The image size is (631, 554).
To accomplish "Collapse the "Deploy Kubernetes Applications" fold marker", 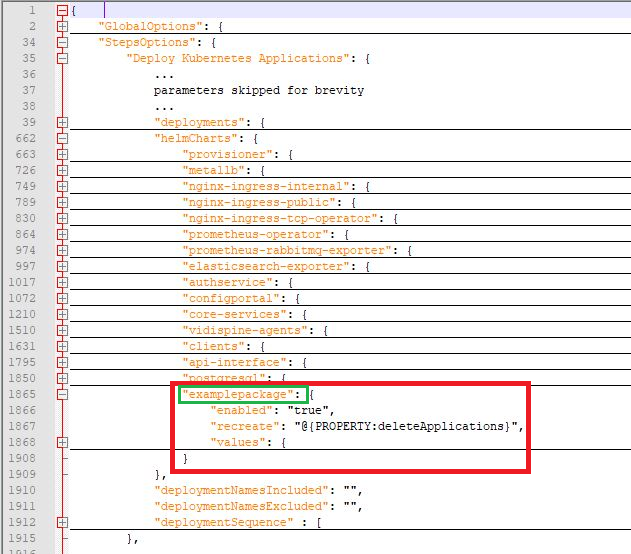I will click(62, 58).
